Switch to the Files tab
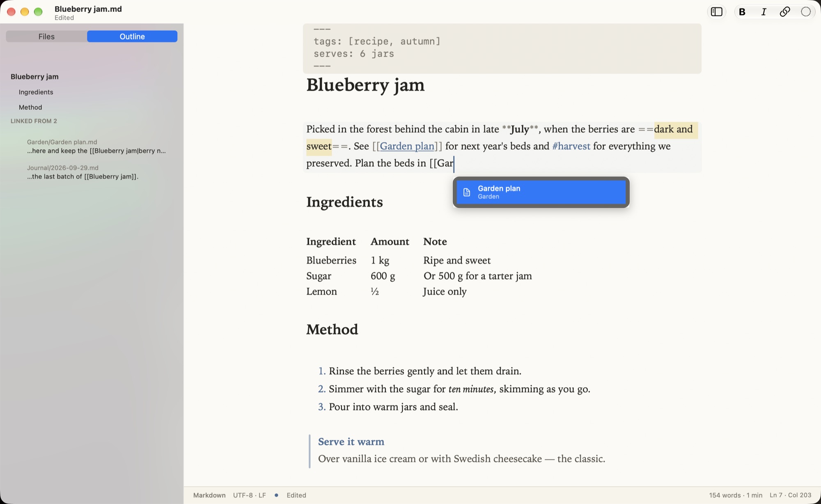 click(46, 37)
